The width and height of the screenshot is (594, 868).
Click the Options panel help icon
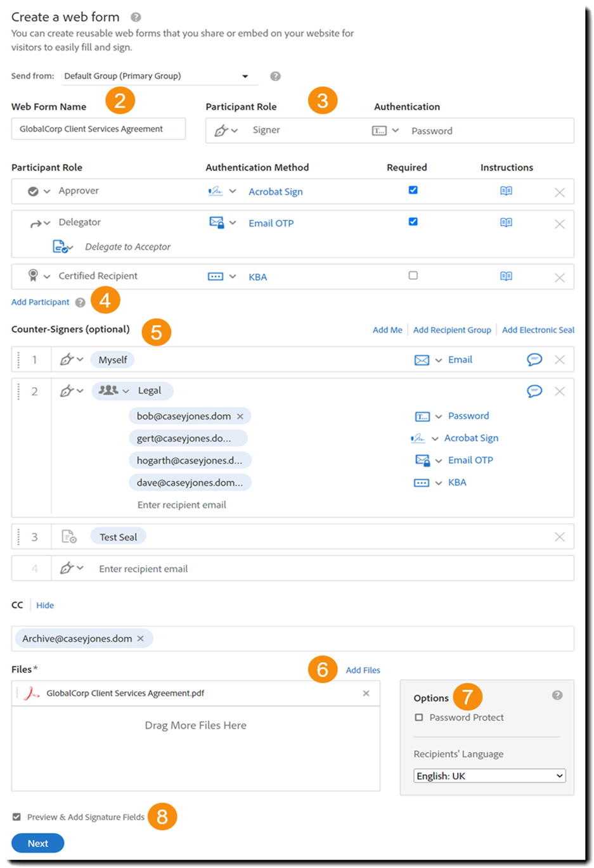pyautogui.click(x=557, y=695)
